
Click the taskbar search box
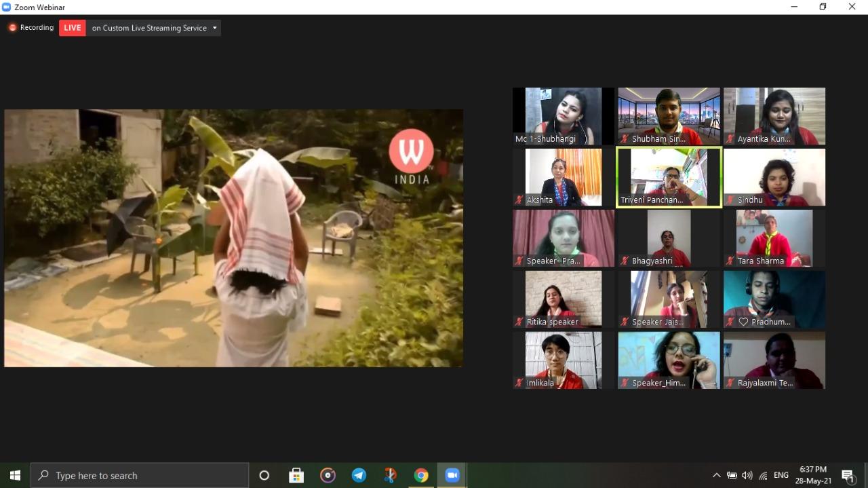(140, 475)
